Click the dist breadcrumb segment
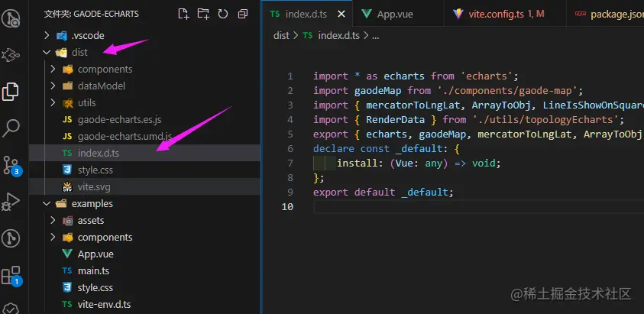Viewport: 644px width, 314px height. (x=281, y=36)
